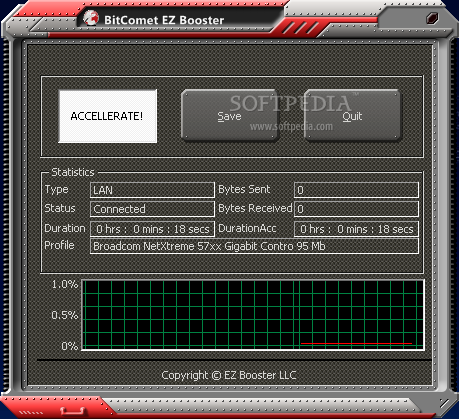
Task: Click the Bytes Sent value field
Action: 356,190
